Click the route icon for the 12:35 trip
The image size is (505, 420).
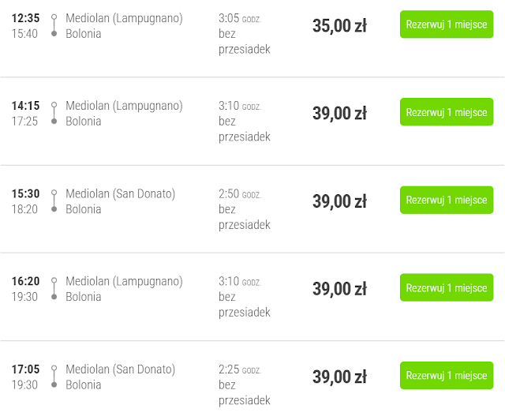pos(54,25)
